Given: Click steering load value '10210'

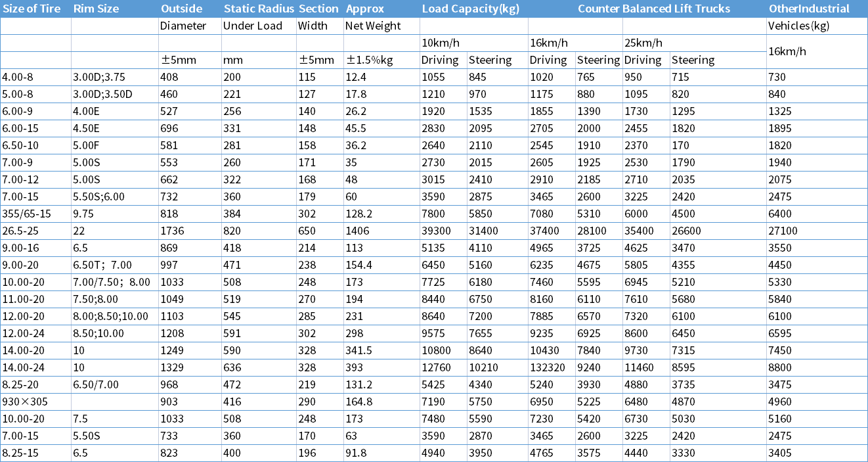Looking at the screenshot, I should coord(484,368).
